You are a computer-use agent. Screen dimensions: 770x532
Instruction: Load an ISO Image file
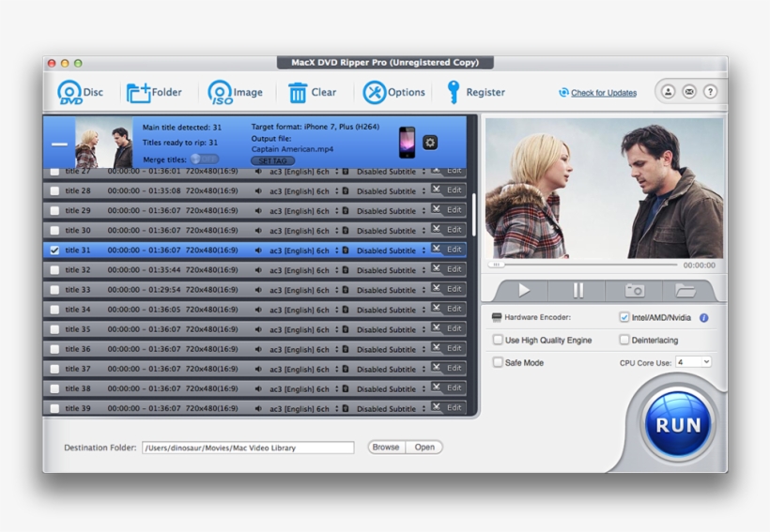click(x=235, y=92)
